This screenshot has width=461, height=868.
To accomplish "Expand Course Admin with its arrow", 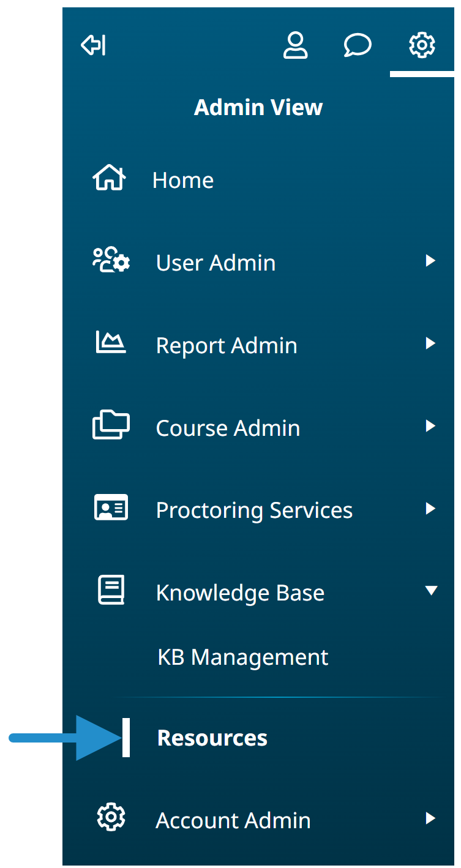I will (430, 425).
